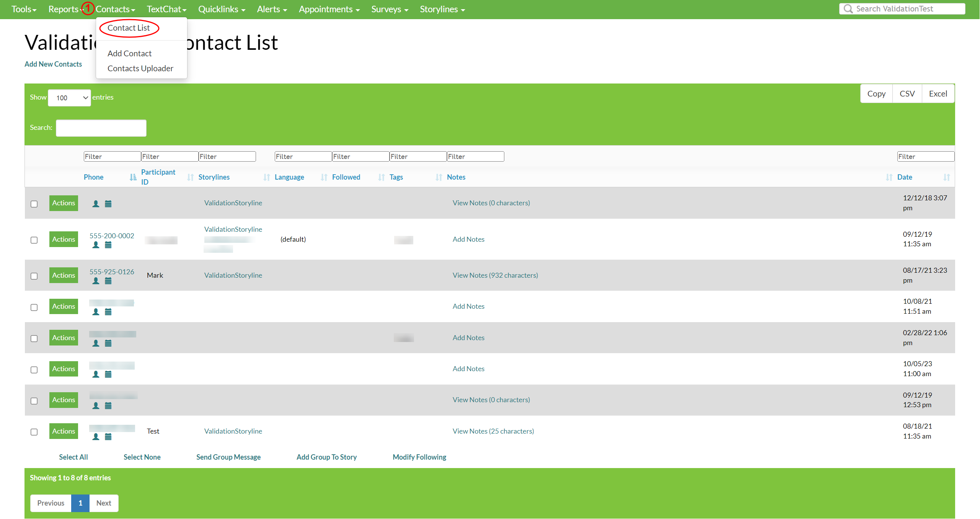Check the box for contact 555-200-0002
980x519 pixels.
34,240
